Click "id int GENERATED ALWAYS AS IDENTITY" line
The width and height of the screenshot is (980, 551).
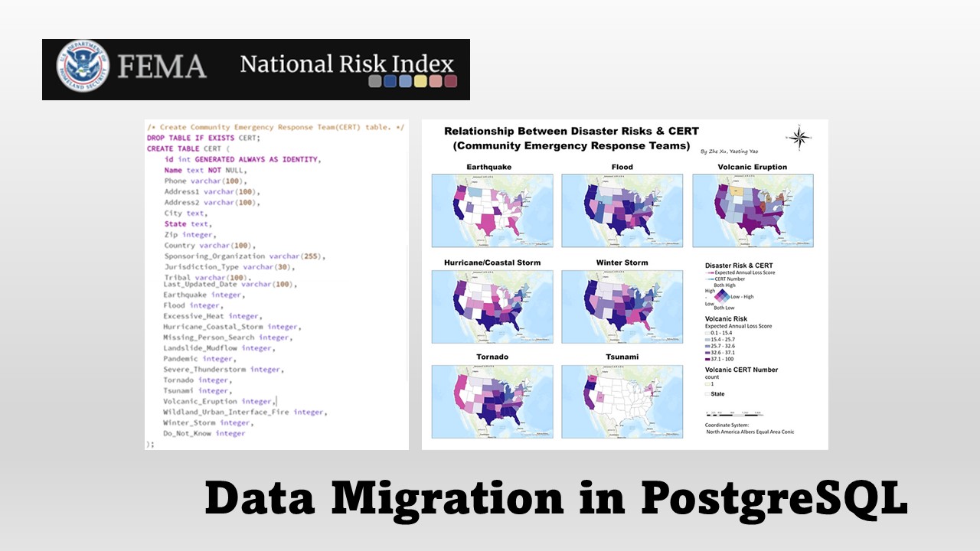coord(242,159)
